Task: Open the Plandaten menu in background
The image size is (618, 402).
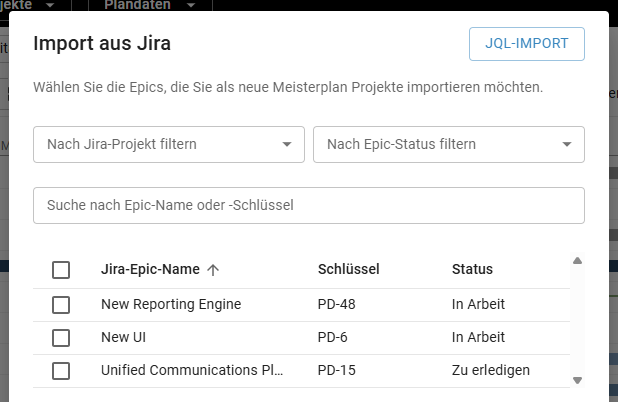Action: point(150,5)
